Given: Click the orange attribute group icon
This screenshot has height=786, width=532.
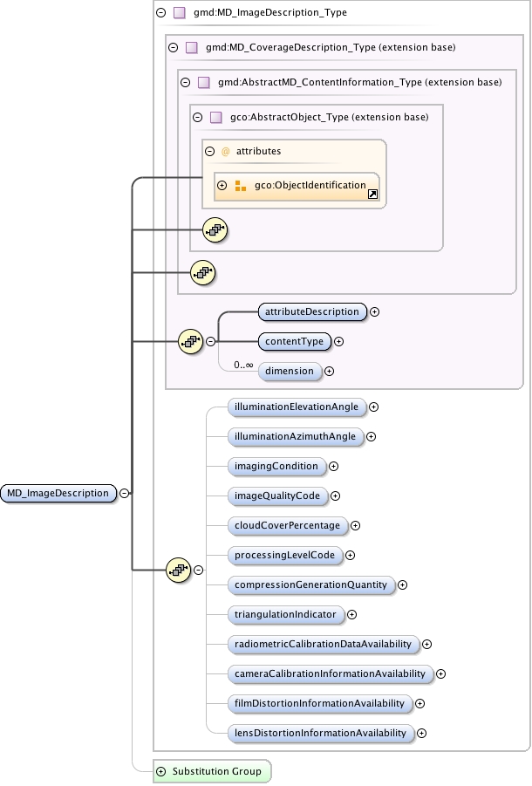Looking at the screenshot, I should tap(241, 186).
